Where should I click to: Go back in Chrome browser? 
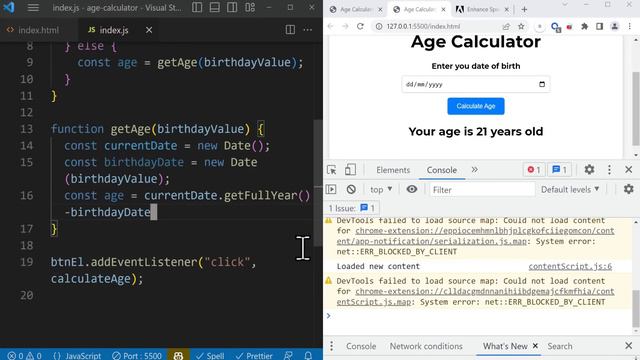[331, 26]
